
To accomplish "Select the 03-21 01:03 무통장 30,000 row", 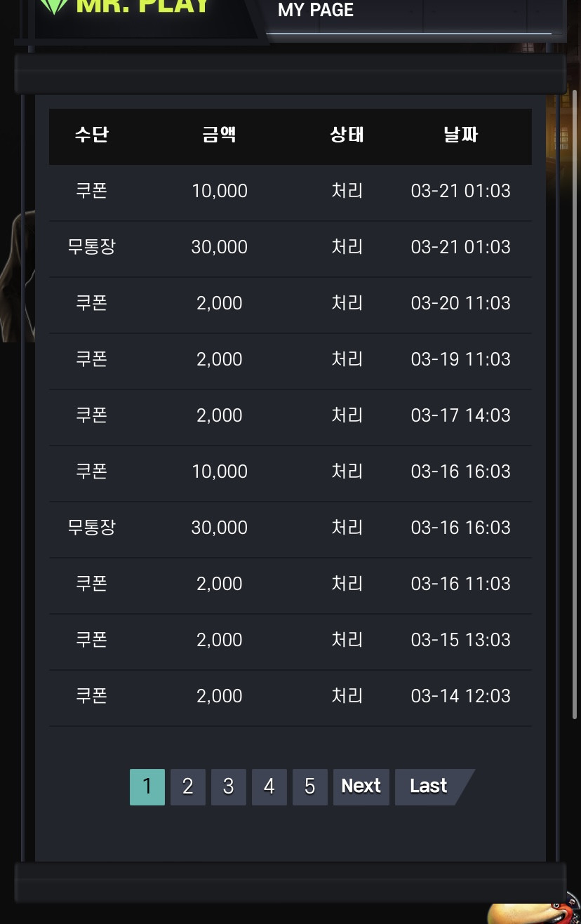I will coord(290,248).
